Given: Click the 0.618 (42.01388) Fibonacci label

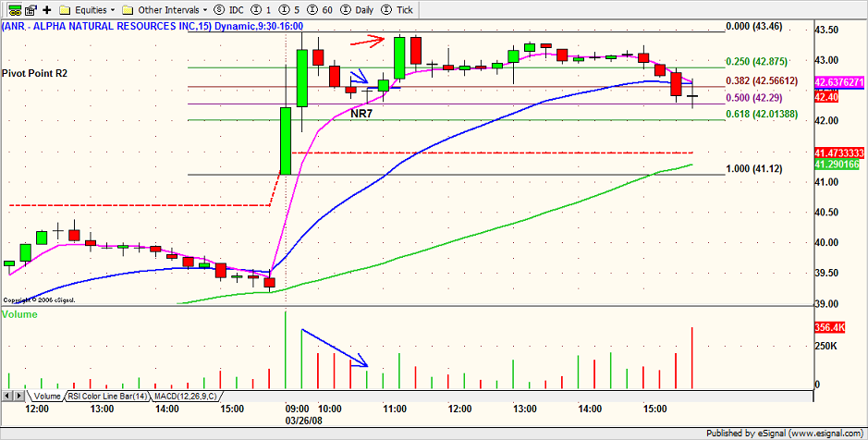Looking at the screenshot, I should (x=762, y=114).
